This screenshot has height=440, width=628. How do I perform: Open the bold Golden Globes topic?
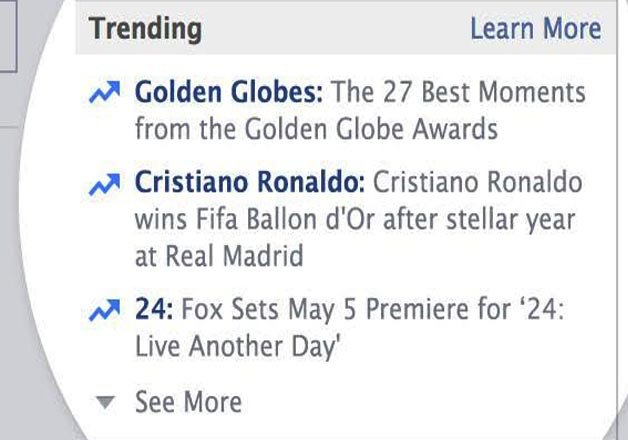[x=229, y=94]
